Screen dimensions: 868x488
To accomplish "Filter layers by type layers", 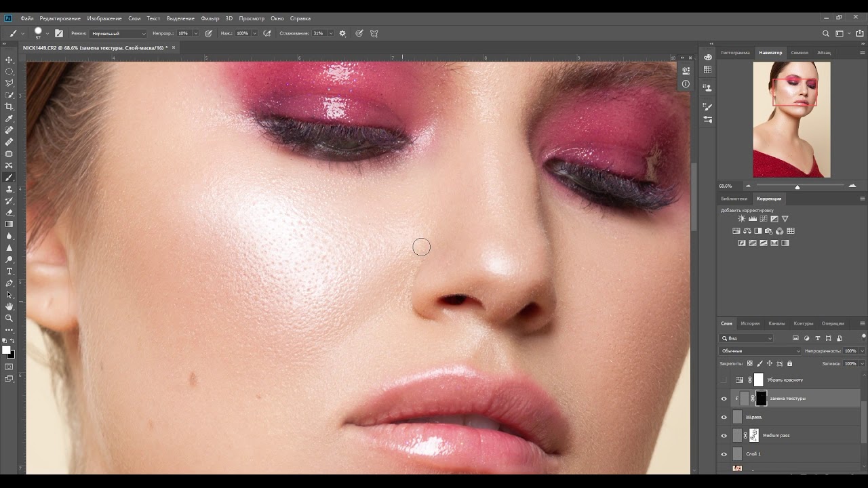I will pyautogui.click(x=818, y=338).
